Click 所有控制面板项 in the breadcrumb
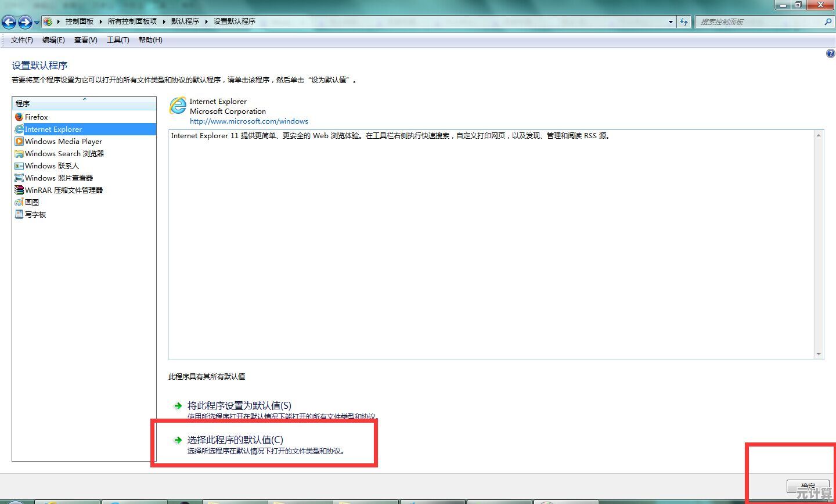Image resolution: width=836 pixels, height=504 pixels. pos(132,21)
